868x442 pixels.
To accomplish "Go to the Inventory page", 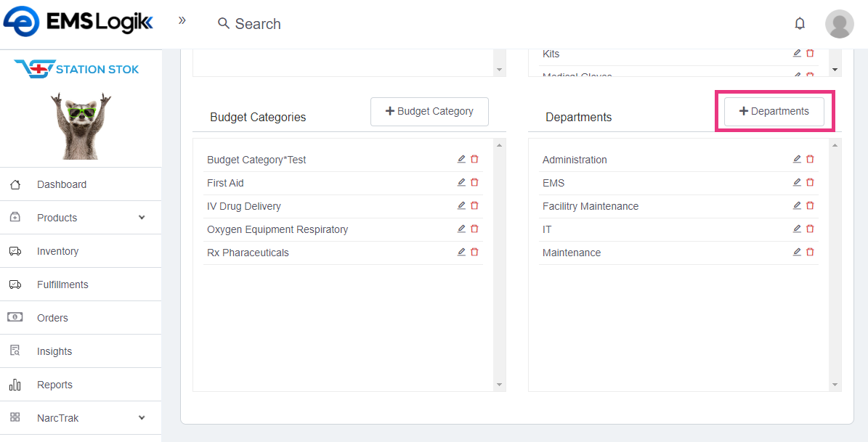I will [x=57, y=251].
